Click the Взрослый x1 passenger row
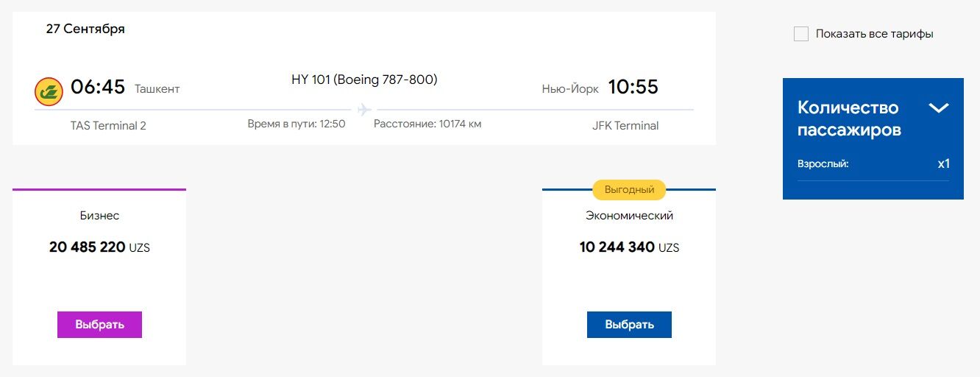The image size is (980, 377). [873, 163]
